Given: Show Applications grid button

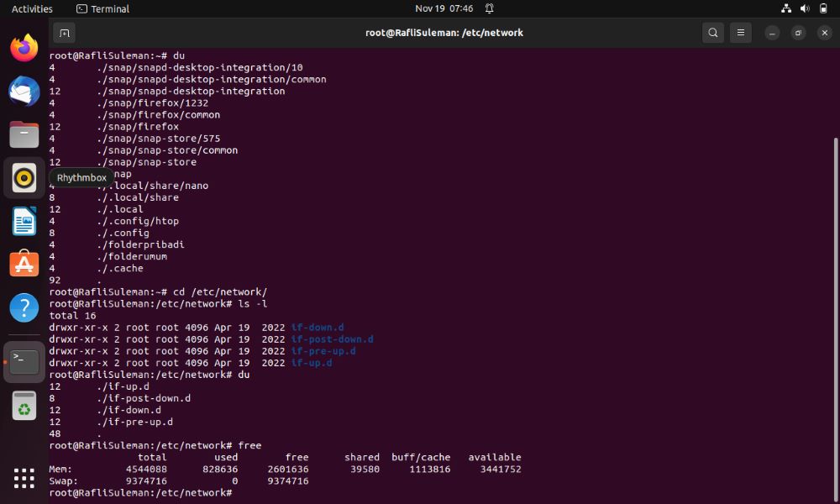Looking at the screenshot, I should (24, 478).
